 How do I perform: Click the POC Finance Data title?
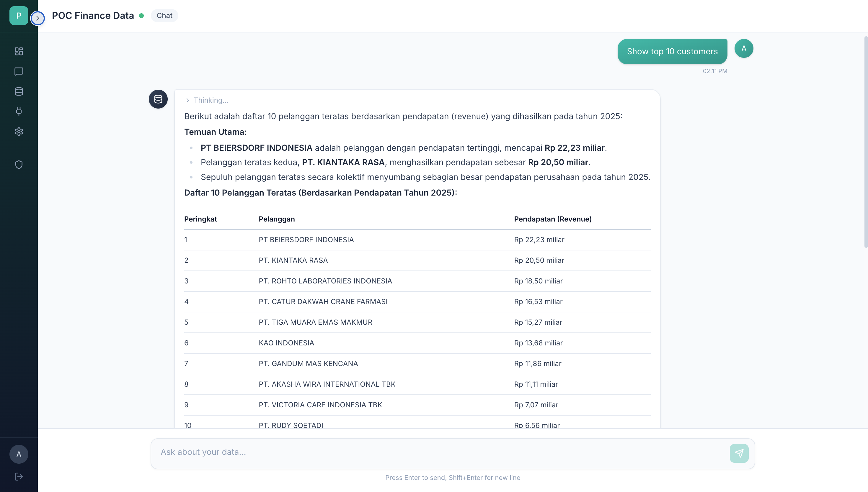coord(93,16)
